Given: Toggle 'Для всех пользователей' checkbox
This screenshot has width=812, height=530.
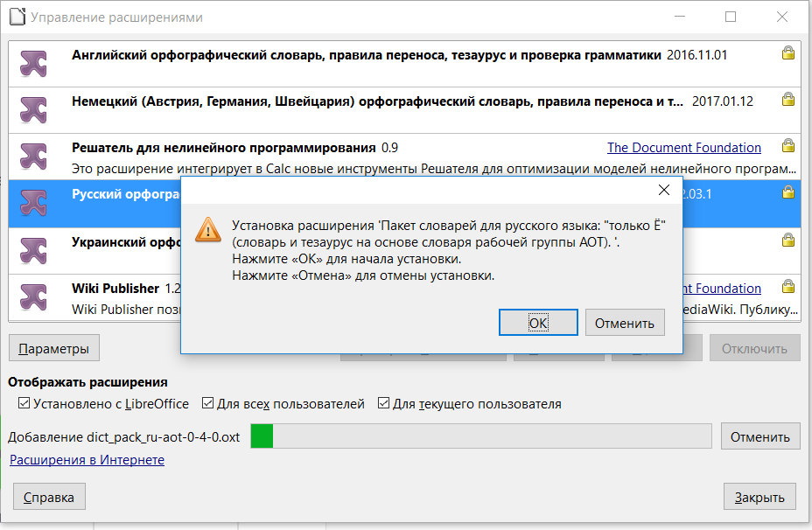Looking at the screenshot, I should point(208,404).
